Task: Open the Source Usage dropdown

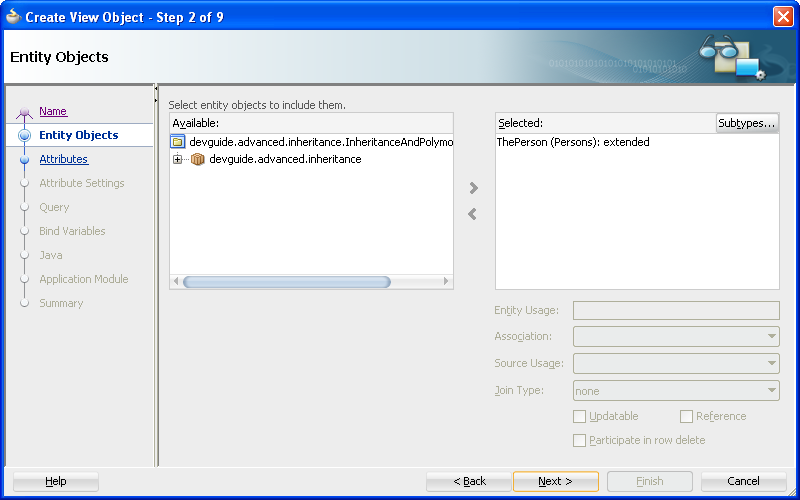Action: (770, 363)
